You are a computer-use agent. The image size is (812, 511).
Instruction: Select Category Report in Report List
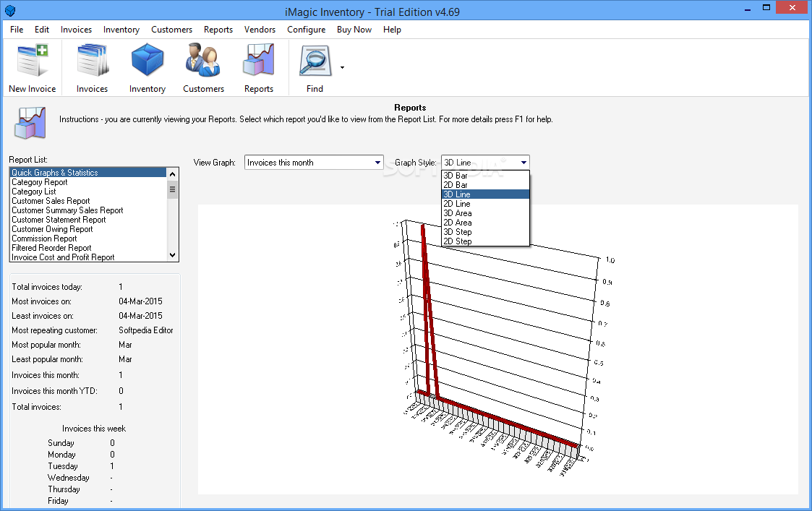pyautogui.click(x=88, y=182)
